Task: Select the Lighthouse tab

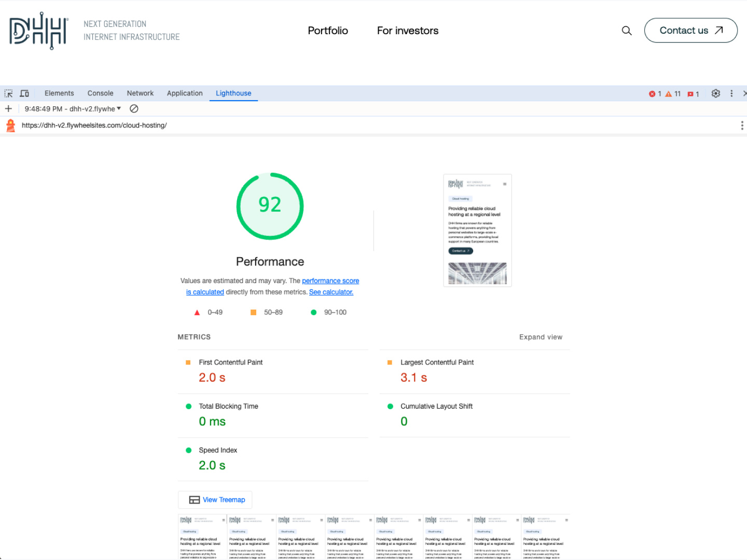Action: point(233,93)
